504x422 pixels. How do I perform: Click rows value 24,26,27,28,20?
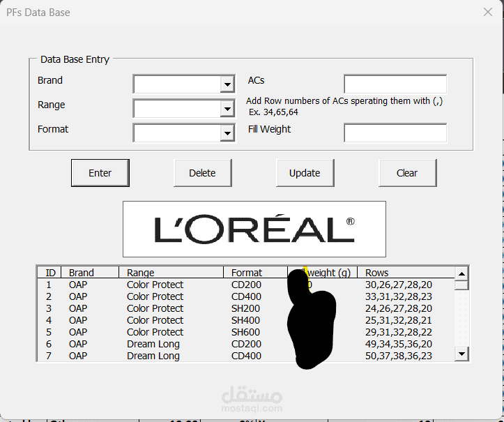coord(399,308)
